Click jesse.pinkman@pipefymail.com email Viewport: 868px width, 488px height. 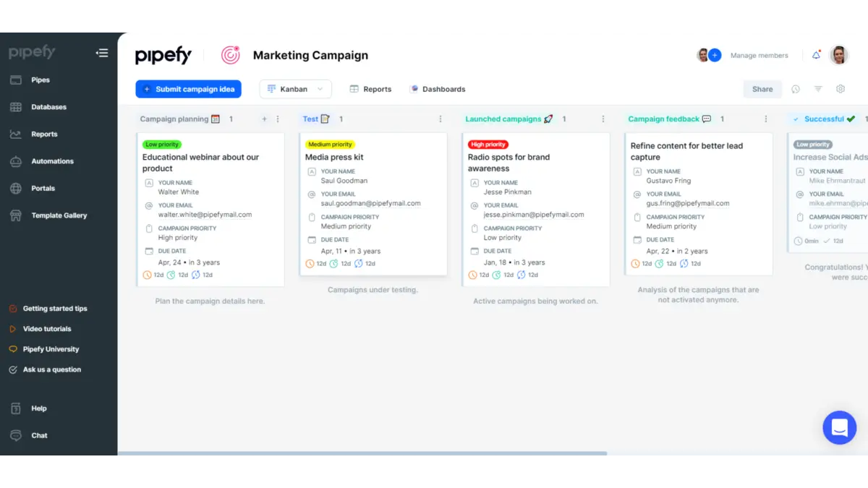[534, 215]
